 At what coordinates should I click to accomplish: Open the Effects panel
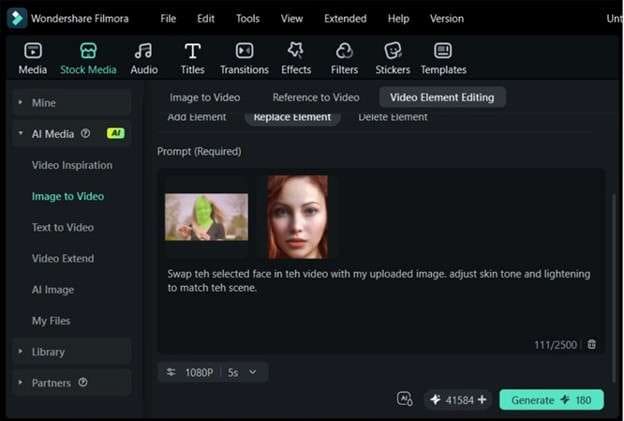[296, 58]
